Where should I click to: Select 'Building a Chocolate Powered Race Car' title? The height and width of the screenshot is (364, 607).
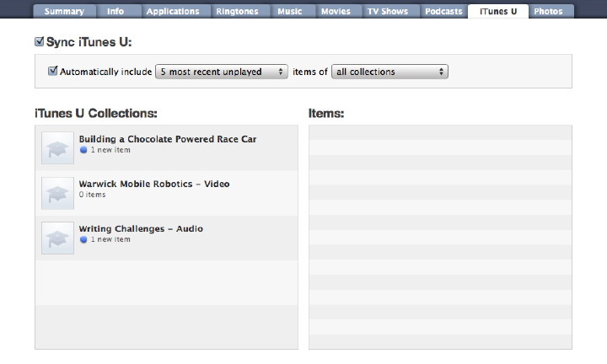click(168, 139)
